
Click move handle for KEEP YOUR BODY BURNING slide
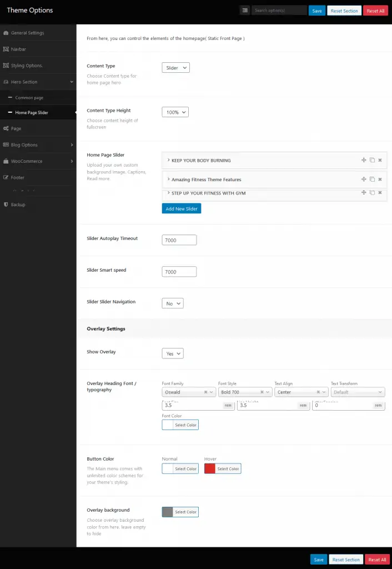(364, 160)
